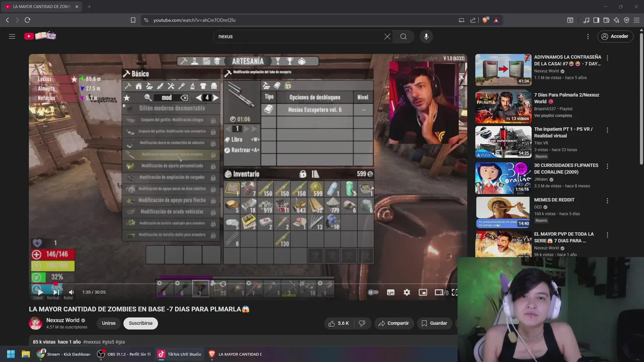Open 'ADIVINAMOS LA CONTRASEÑA' video thumbnail
The height and width of the screenshot is (362, 644).
503,70
